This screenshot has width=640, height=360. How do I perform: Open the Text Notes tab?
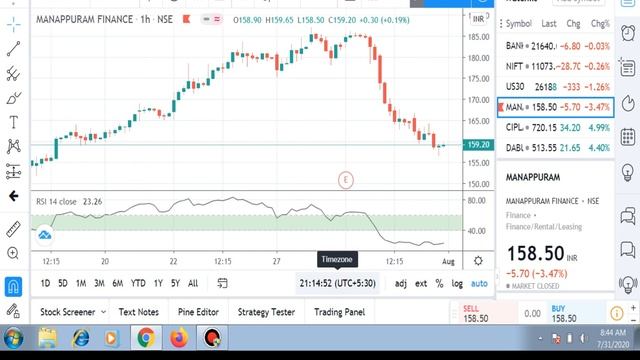tap(138, 312)
